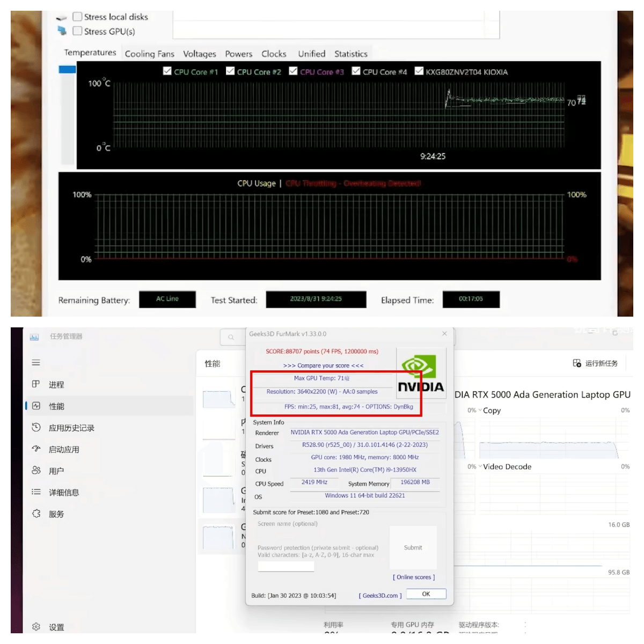Viewport: 644px width, 644px height.
Task: Go to 进程 (Processes) in Task Manager sidebar
Action: tap(56, 384)
